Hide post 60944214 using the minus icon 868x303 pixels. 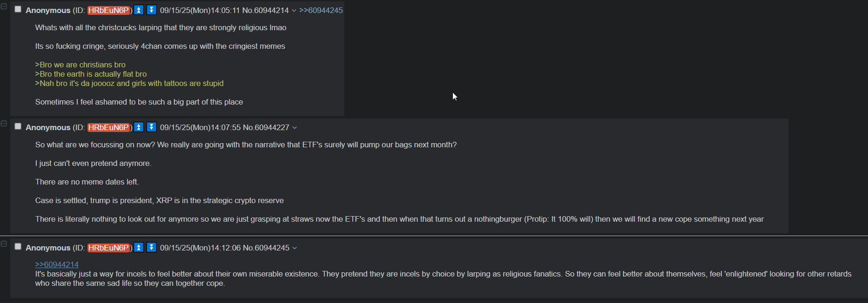click(4, 6)
